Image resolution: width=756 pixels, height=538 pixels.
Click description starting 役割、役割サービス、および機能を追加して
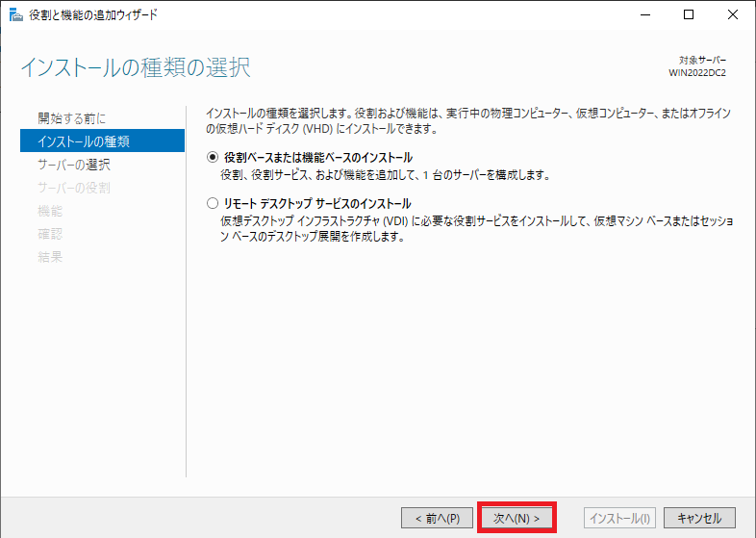point(386,174)
